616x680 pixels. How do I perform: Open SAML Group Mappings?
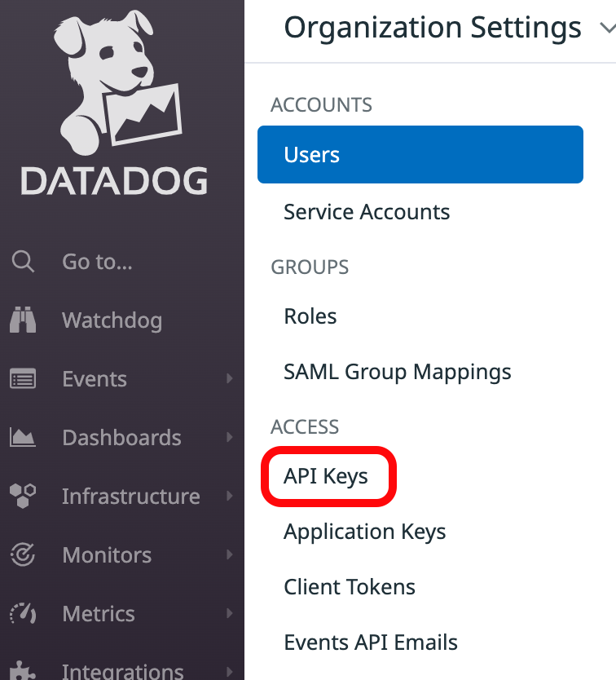pyautogui.click(x=397, y=372)
